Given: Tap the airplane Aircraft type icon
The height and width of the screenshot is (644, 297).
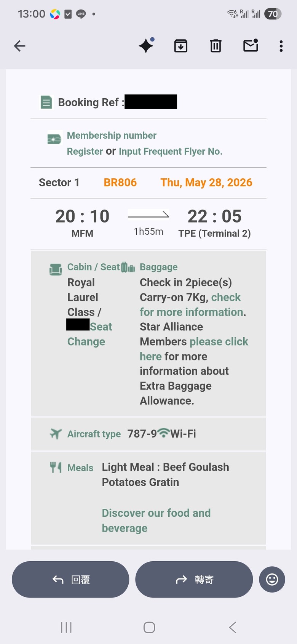Looking at the screenshot, I should pyautogui.click(x=56, y=434).
